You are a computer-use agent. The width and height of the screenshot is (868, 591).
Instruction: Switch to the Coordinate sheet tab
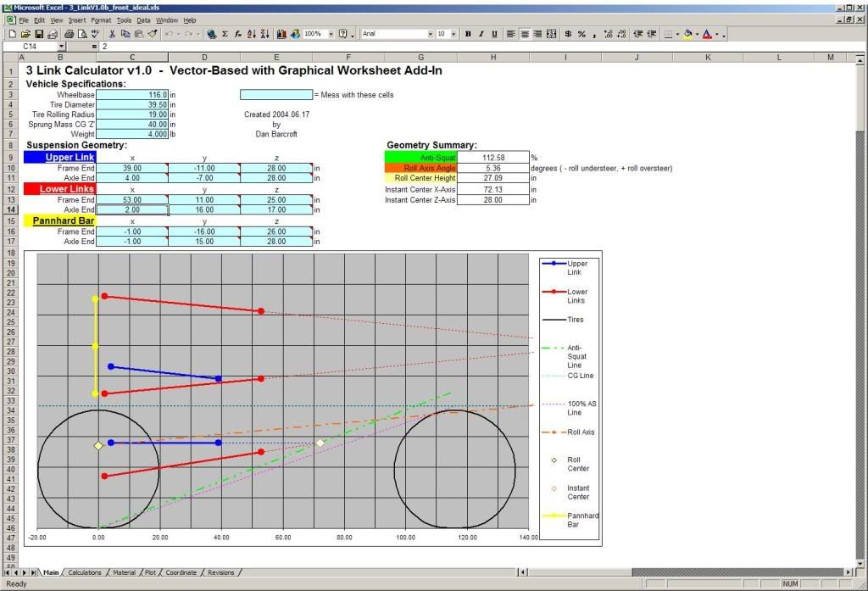tap(181, 572)
